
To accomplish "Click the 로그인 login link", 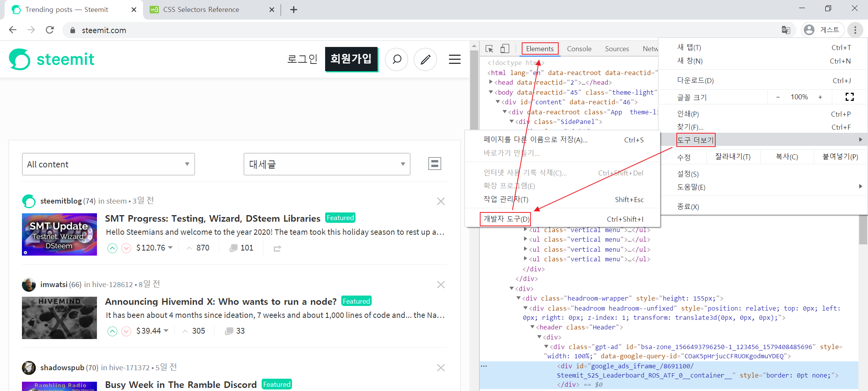I will [302, 59].
